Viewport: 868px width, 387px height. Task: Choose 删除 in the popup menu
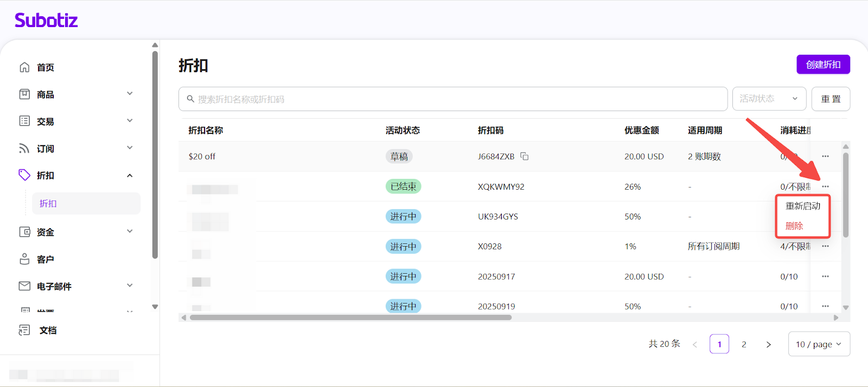(794, 226)
